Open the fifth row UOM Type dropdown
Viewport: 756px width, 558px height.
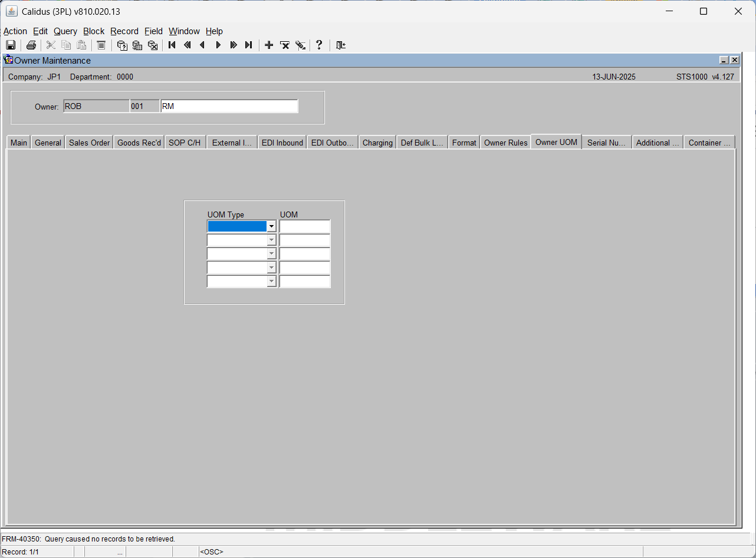pos(271,282)
